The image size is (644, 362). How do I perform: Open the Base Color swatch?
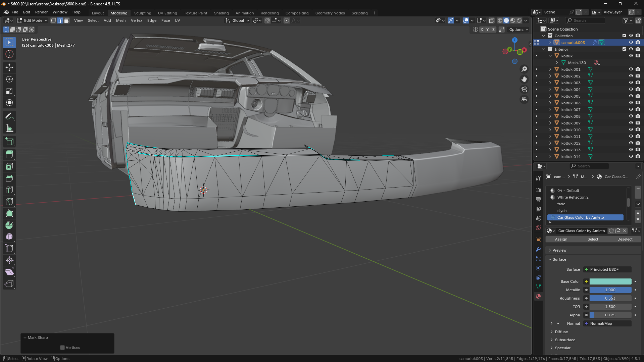610,281
